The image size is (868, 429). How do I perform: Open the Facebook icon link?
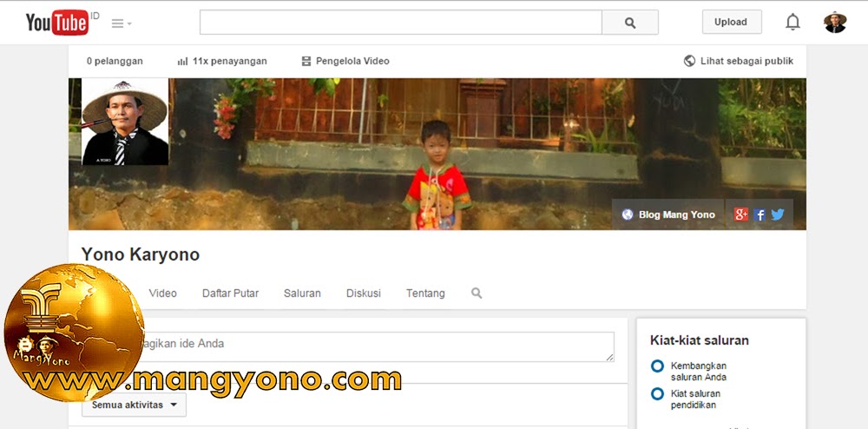pos(759,214)
